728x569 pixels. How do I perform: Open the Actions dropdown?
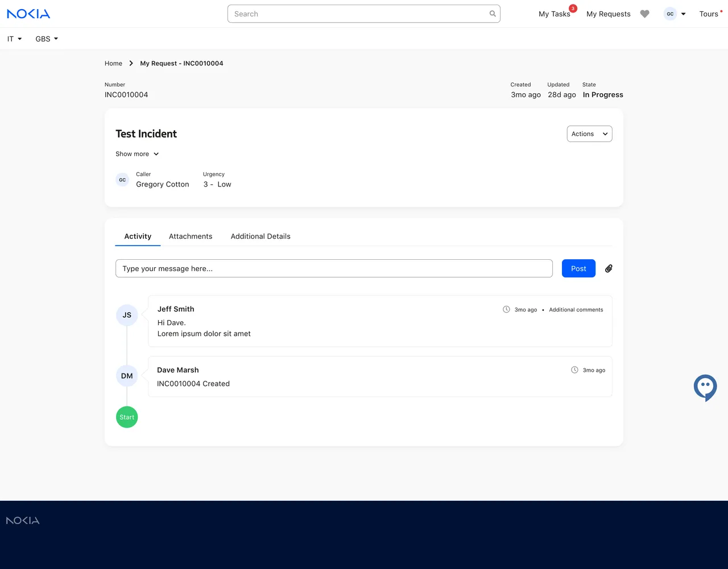[589, 134]
